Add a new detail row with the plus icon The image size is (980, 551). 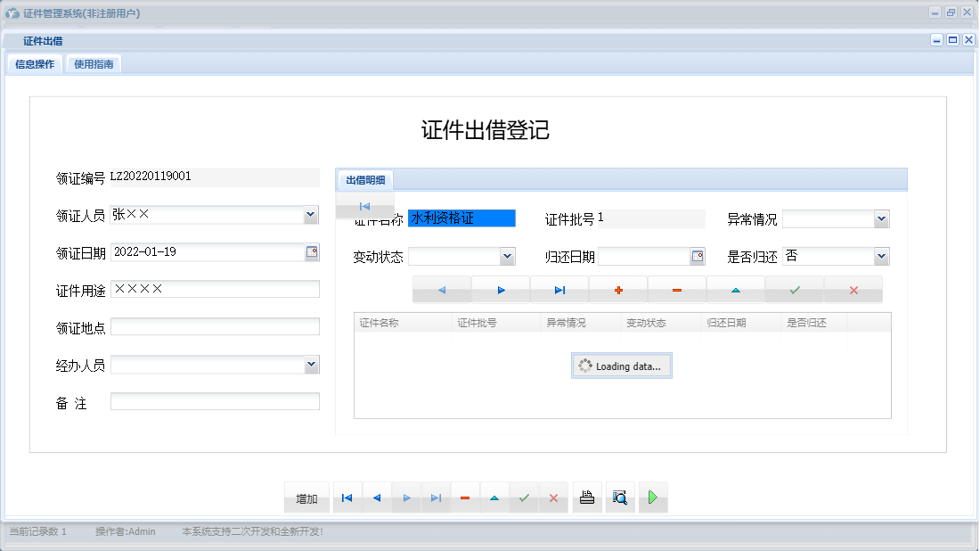click(x=618, y=289)
